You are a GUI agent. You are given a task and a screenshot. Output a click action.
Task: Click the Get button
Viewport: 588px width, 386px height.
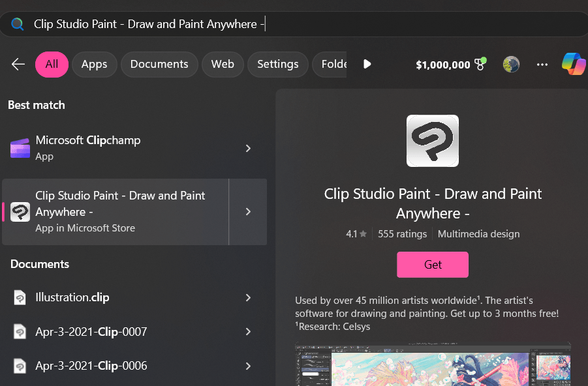pyautogui.click(x=433, y=265)
